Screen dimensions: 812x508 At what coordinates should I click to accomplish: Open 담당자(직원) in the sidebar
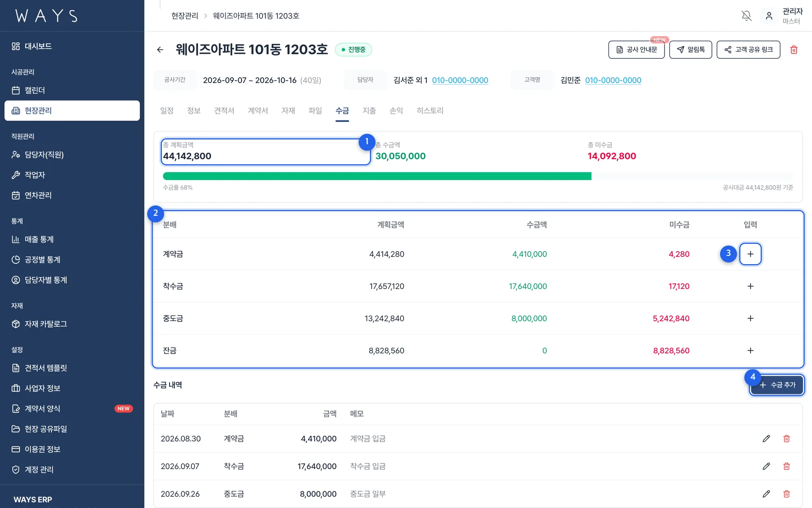click(x=72, y=154)
